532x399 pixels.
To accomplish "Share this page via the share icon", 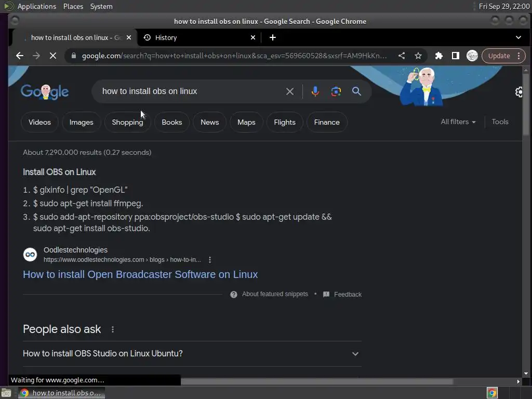I will [x=402, y=56].
